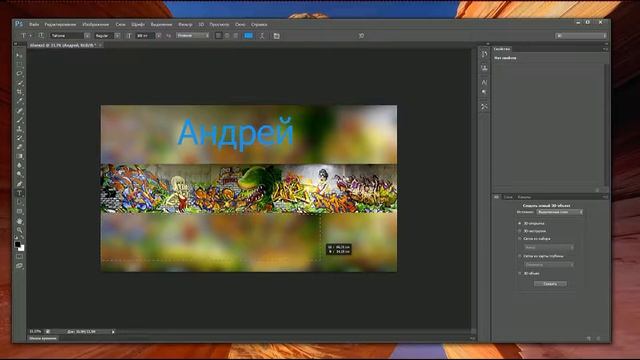Select the Magic Wand tool

[19, 83]
